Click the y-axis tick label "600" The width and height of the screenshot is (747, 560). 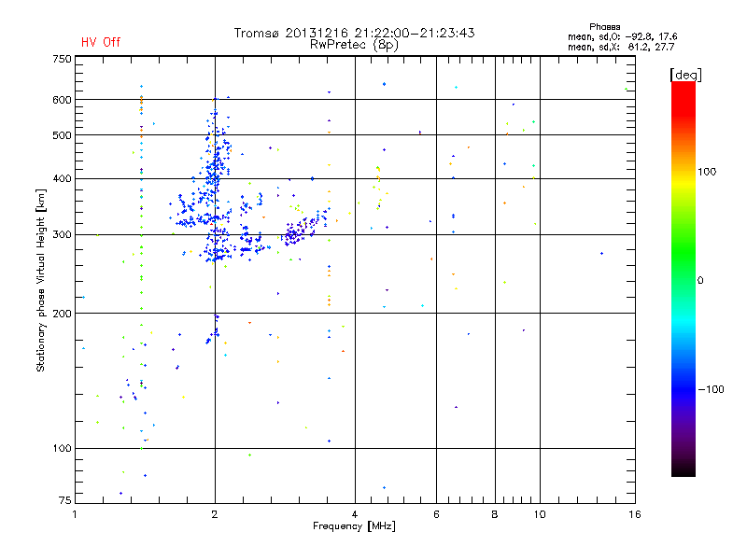pos(62,100)
